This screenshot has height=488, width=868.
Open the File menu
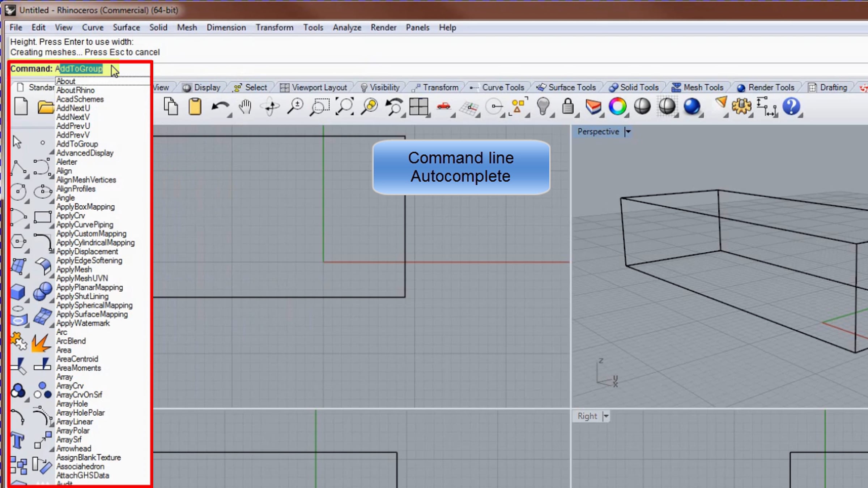16,27
